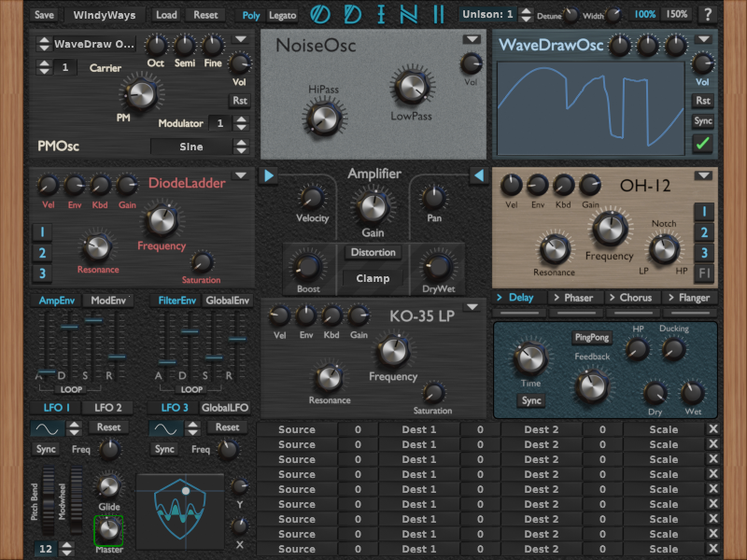Click the AmpEnv Sustain slider
The image size is (747, 560).
click(x=93, y=345)
